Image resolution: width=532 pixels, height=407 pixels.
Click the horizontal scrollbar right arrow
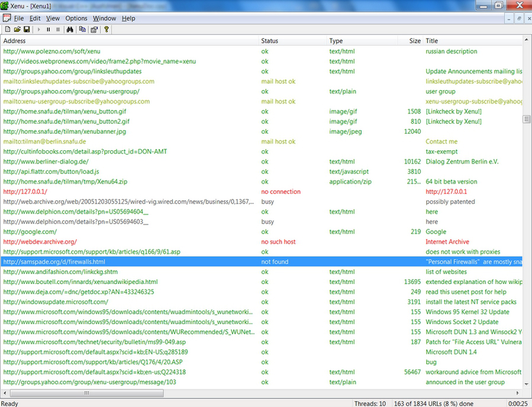pyautogui.click(x=518, y=393)
